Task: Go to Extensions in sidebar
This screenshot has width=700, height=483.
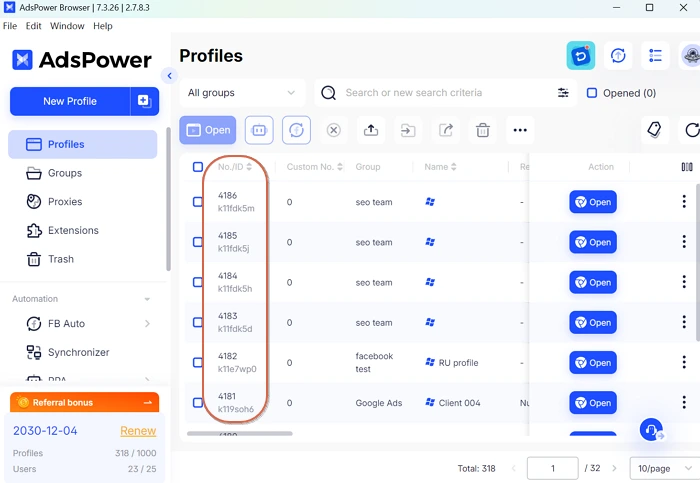Action: [x=83, y=230]
